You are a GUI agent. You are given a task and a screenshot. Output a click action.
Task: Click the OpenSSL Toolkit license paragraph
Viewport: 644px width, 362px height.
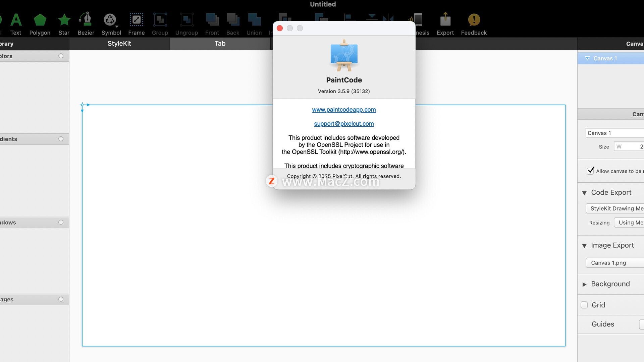click(344, 145)
